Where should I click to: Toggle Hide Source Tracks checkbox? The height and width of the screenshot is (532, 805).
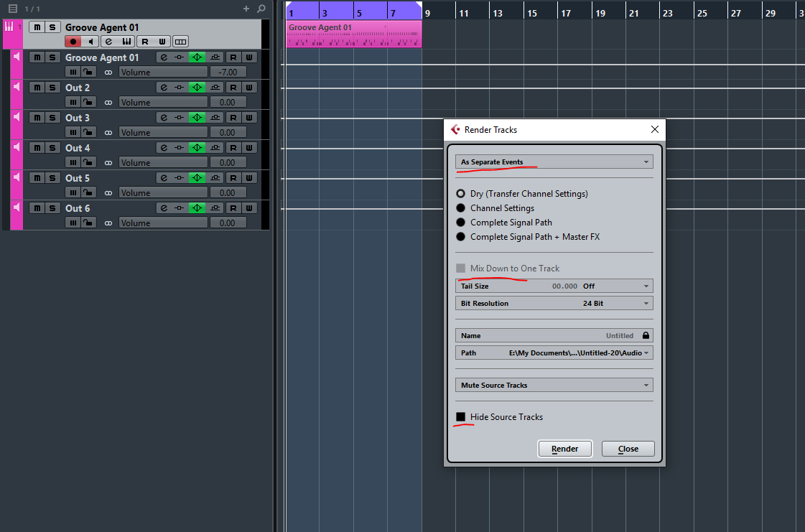(460, 417)
